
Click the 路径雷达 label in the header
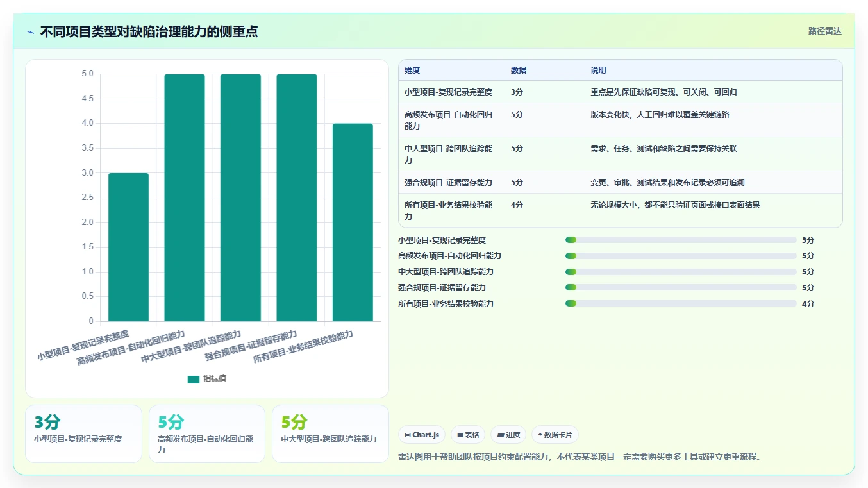(x=824, y=31)
